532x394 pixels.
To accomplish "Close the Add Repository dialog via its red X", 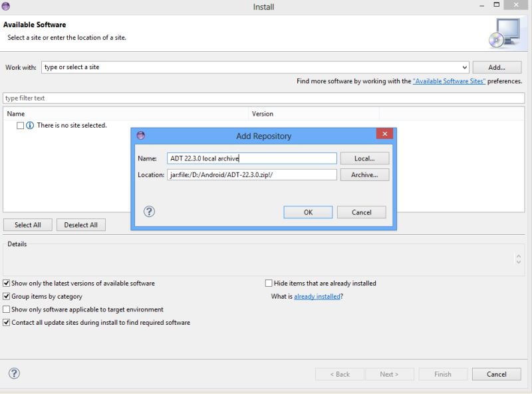I will click(384, 134).
